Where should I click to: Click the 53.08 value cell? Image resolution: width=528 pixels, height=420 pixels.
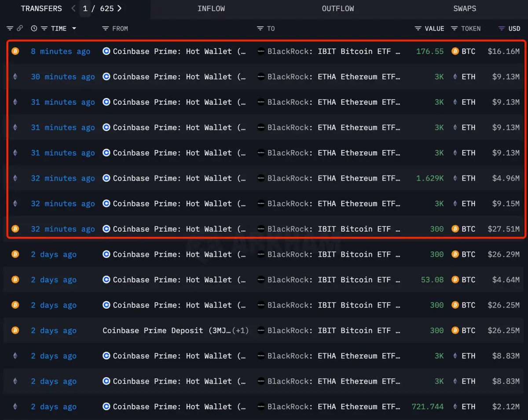432,280
